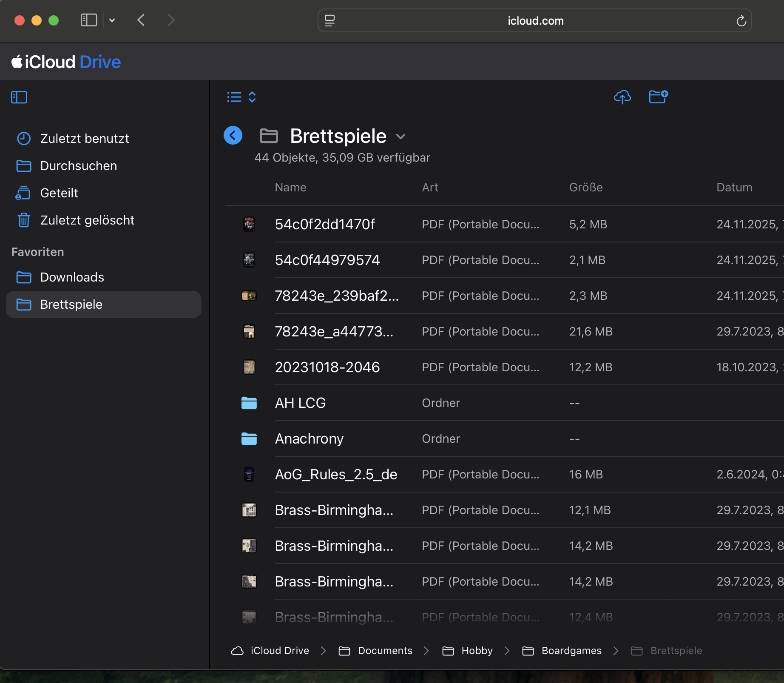Expand the Brettspiele folder title dropdown

401,137
